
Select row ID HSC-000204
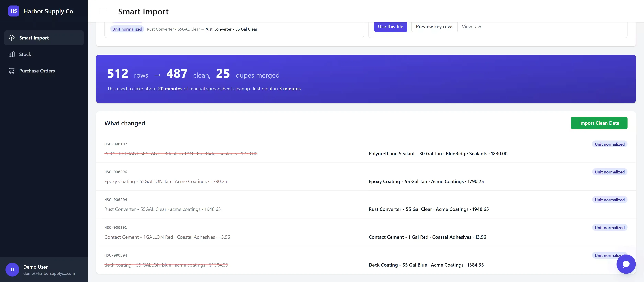(x=116, y=200)
